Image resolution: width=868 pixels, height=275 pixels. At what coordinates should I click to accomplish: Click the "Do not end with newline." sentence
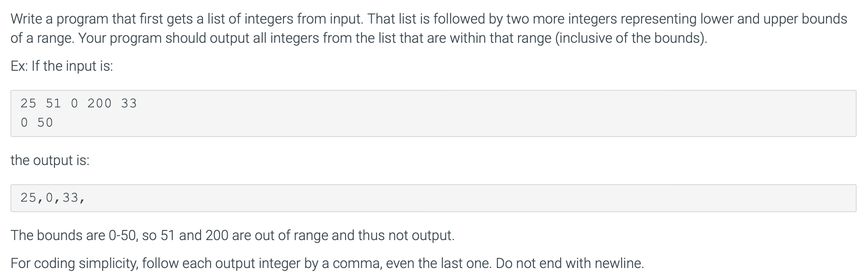coord(570,263)
